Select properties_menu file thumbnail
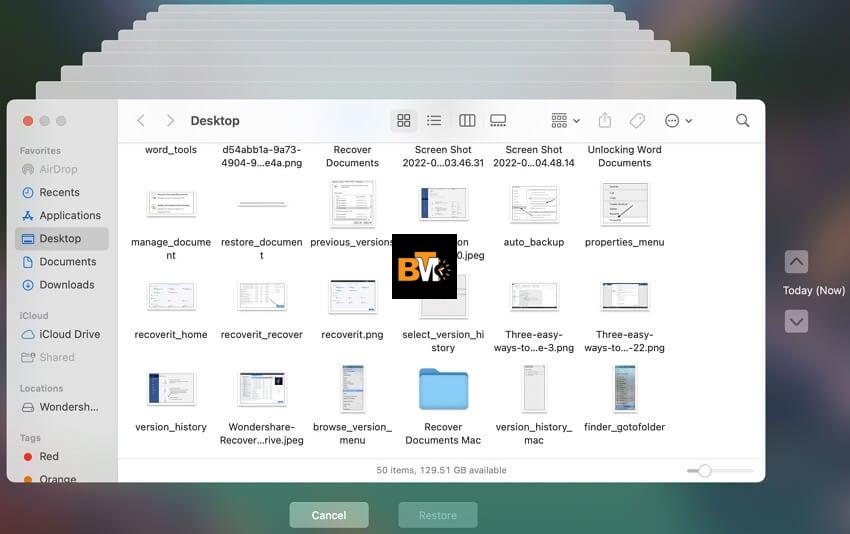Image resolution: width=850 pixels, height=534 pixels. pos(624,204)
